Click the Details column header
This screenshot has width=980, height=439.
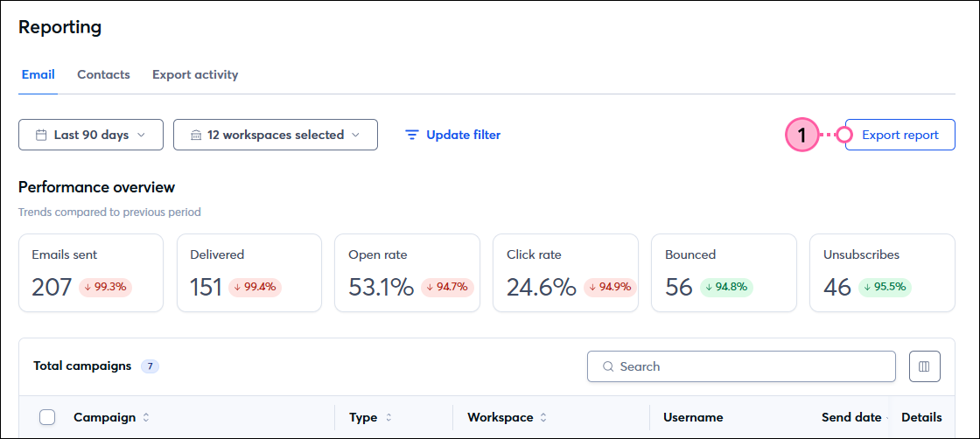point(921,417)
